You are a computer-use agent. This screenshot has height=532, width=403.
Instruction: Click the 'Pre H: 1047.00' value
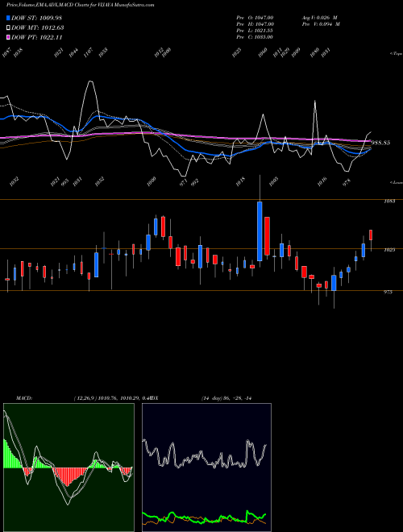tap(255, 24)
